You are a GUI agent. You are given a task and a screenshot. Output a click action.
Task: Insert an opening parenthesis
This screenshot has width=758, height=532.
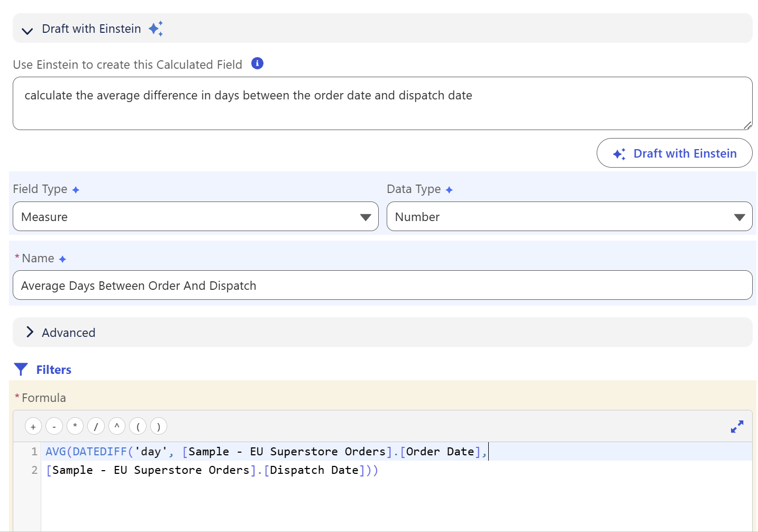coord(138,426)
